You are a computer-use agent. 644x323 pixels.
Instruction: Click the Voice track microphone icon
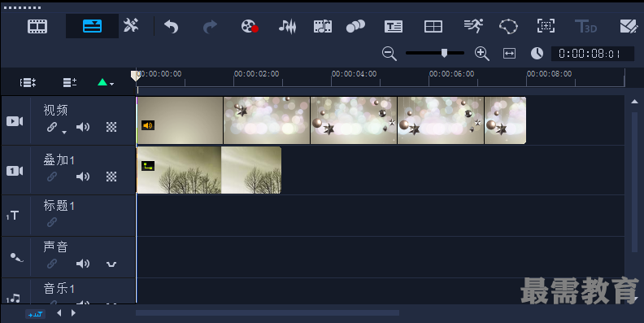point(16,258)
